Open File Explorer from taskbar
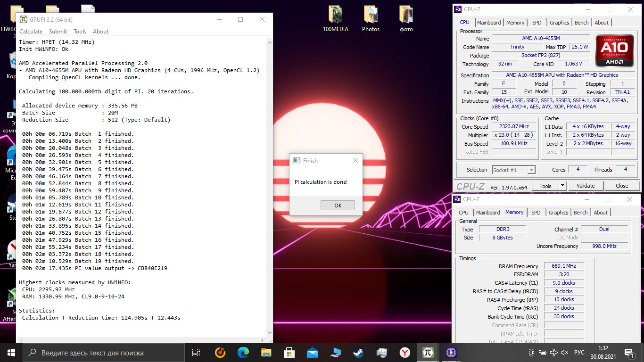 266,353
